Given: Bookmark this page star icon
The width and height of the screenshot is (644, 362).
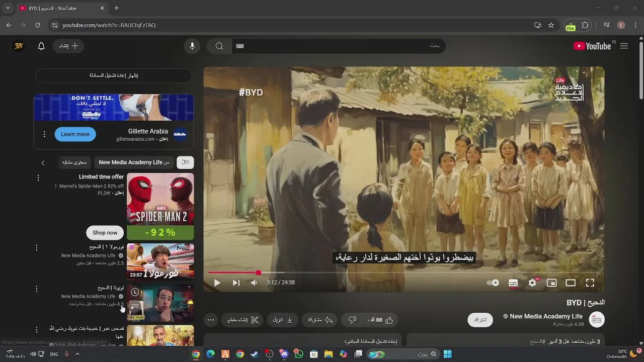Looking at the screenshot, I should point(551,25).
